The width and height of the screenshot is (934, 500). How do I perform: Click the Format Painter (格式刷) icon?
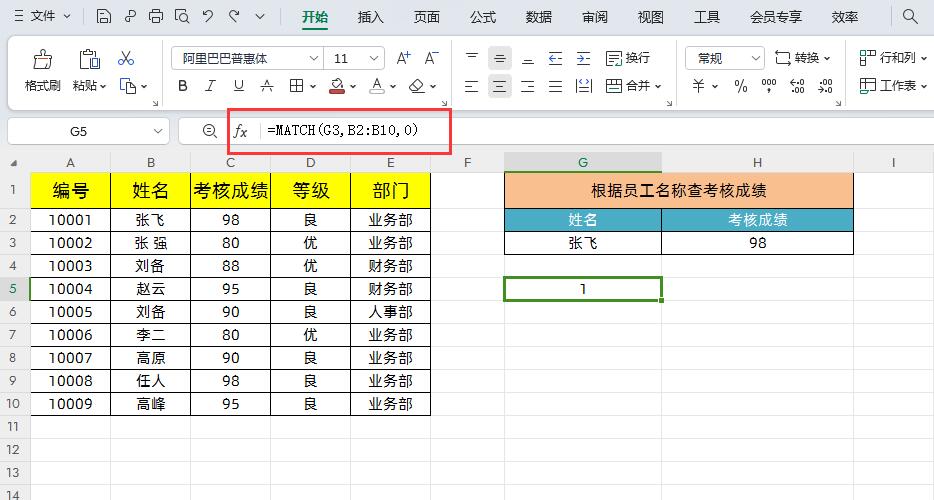(42, 60)
